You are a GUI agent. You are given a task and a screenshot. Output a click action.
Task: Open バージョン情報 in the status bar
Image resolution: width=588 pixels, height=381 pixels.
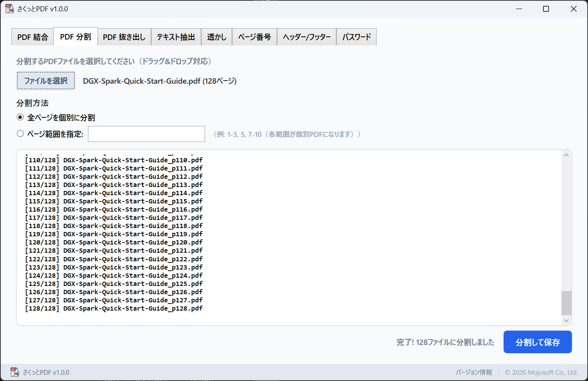click(x=474, y=372)
